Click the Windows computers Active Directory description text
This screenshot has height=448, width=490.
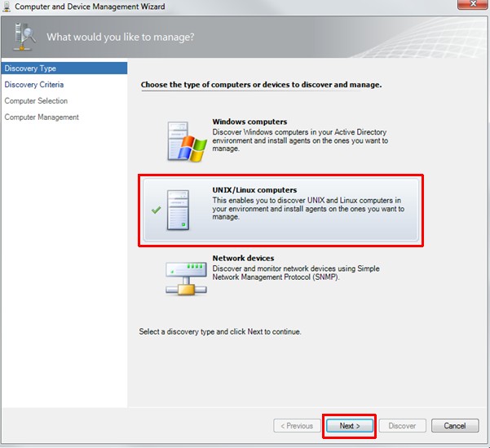300,140
